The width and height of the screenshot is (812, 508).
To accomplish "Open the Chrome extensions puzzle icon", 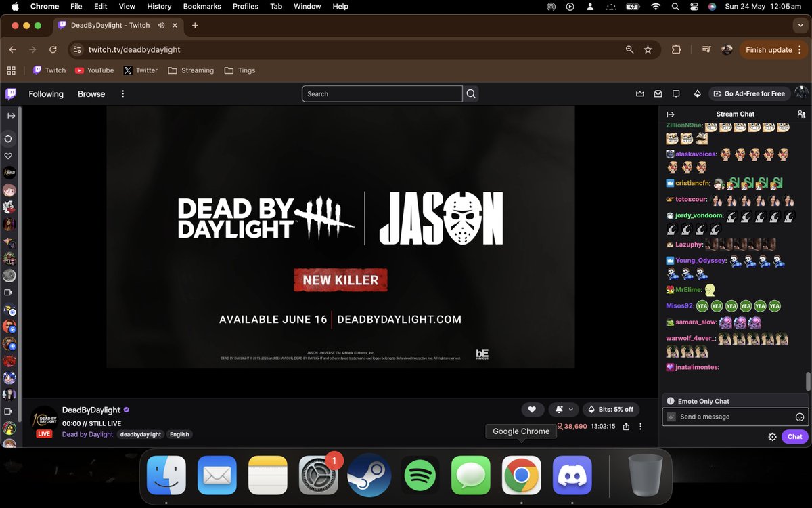I will (x=676, y=49).
